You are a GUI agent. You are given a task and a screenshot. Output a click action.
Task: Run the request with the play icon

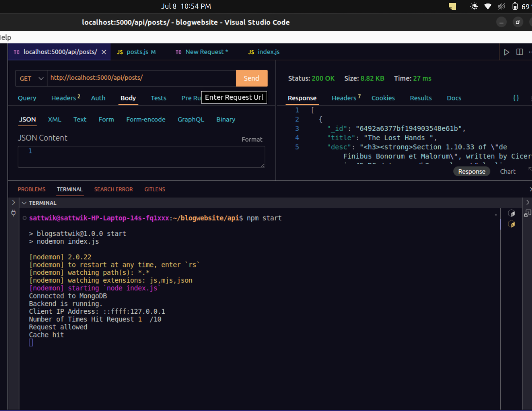[x=506, y=52]
